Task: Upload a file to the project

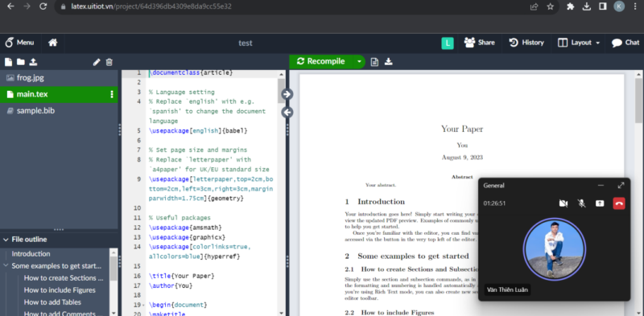Action: pyautogui.click(x=33, y=63)
